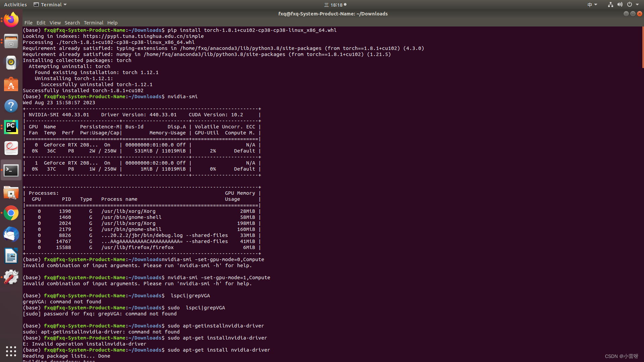This screenshot has height=362, width=644.
Task: Click the Activities button
Action: point(15,5)
